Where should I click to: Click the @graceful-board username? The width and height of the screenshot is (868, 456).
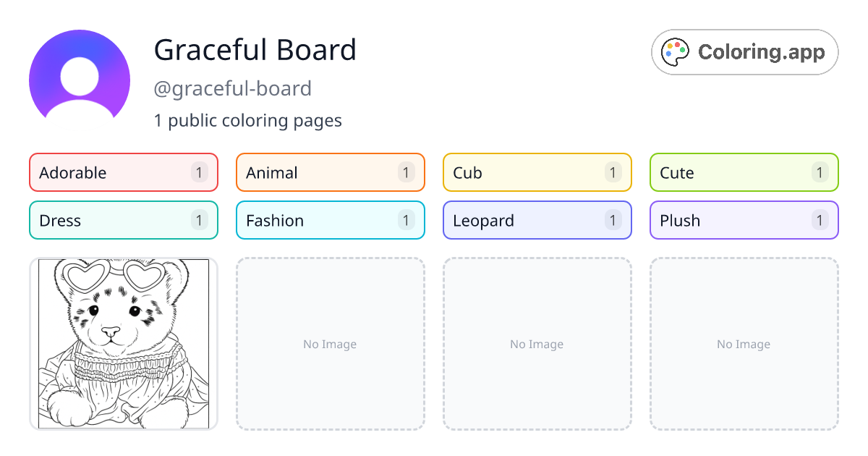coord(232,88)
